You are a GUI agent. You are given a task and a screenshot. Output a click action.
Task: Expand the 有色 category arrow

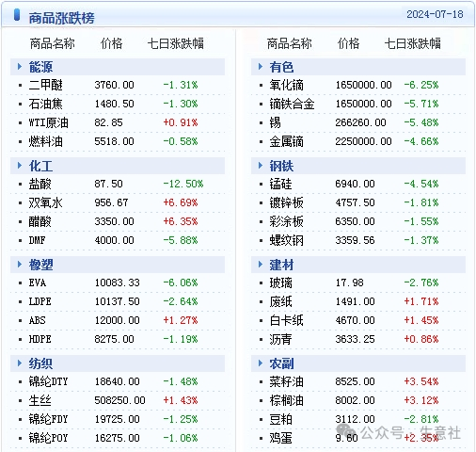point(261,67)
